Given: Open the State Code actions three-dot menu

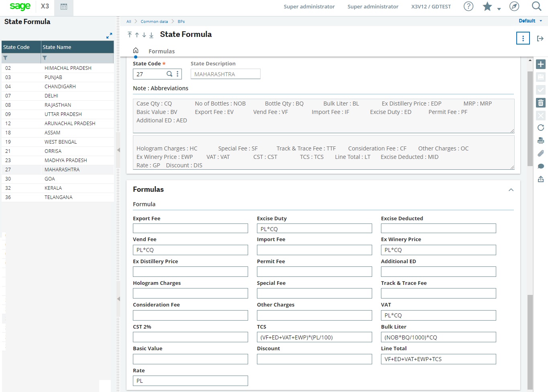Looking at the screenshot, I should tap(178, 74).
